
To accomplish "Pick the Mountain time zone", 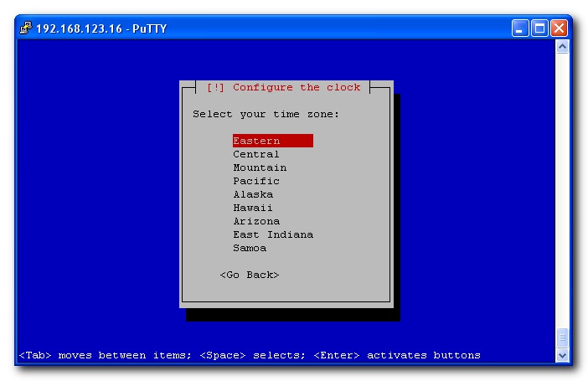I will tap(260, 167).
